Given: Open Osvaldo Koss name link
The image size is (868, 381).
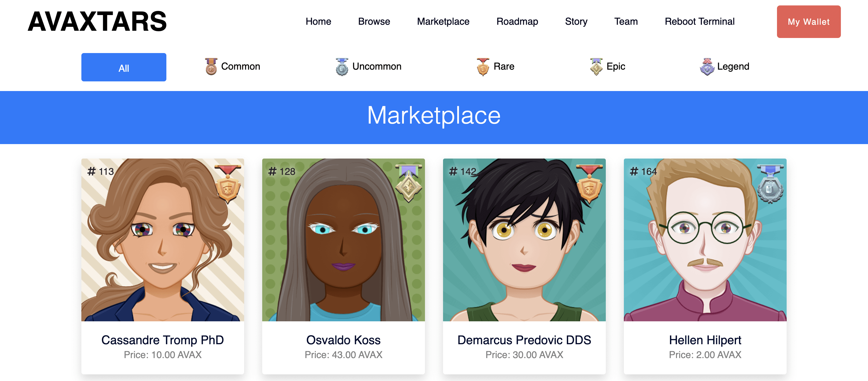Looking at the screenshot, I should point(343,340).
